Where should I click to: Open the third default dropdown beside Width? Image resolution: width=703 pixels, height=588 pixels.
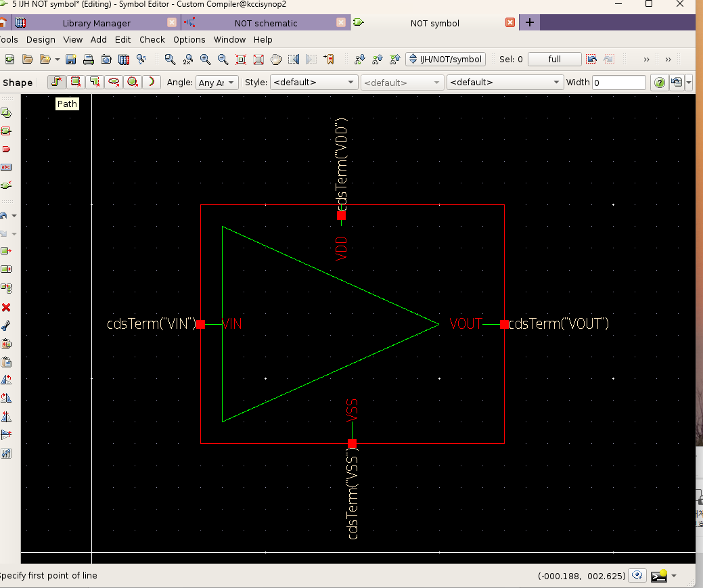point(505,83)
